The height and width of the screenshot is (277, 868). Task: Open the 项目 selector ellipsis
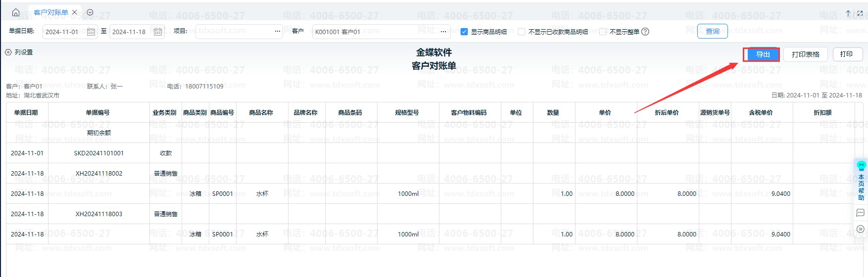[278, 32]
